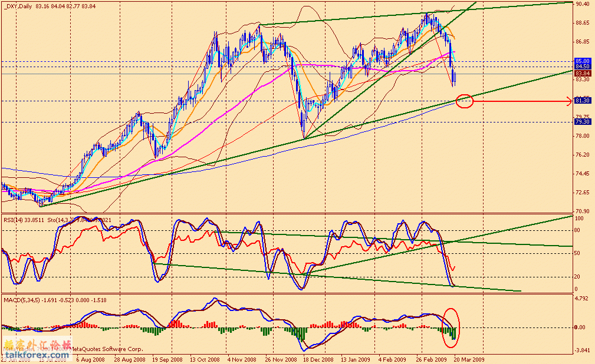Click the 86.85 price axis value

(x=583, y=42)
